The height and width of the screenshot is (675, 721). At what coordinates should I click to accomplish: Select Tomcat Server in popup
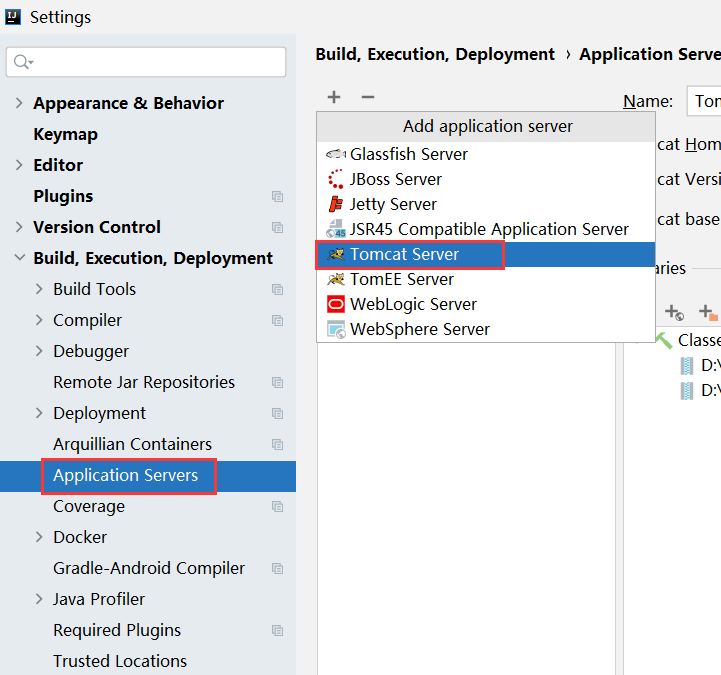pos(486,254)
